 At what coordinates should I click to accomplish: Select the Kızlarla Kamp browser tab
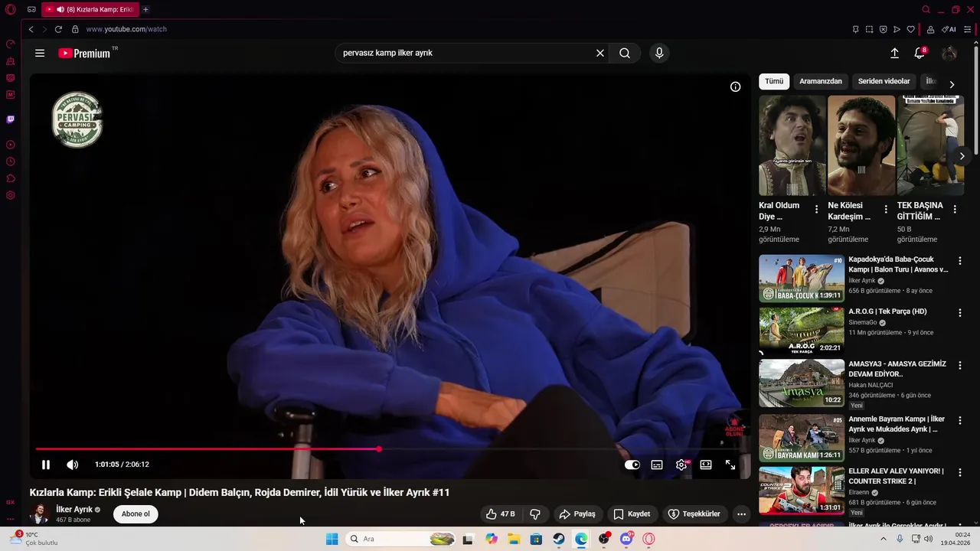tap(90, 10)
